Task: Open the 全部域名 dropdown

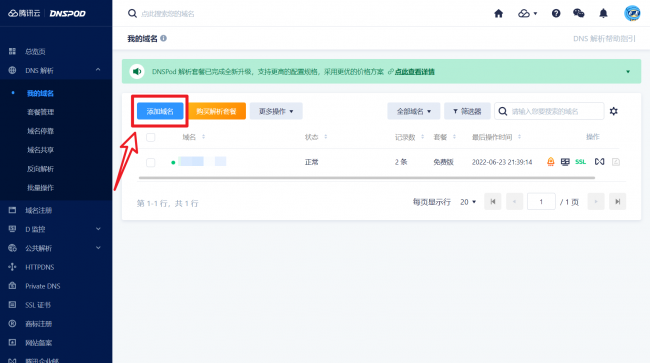Action: click(414, 111)
